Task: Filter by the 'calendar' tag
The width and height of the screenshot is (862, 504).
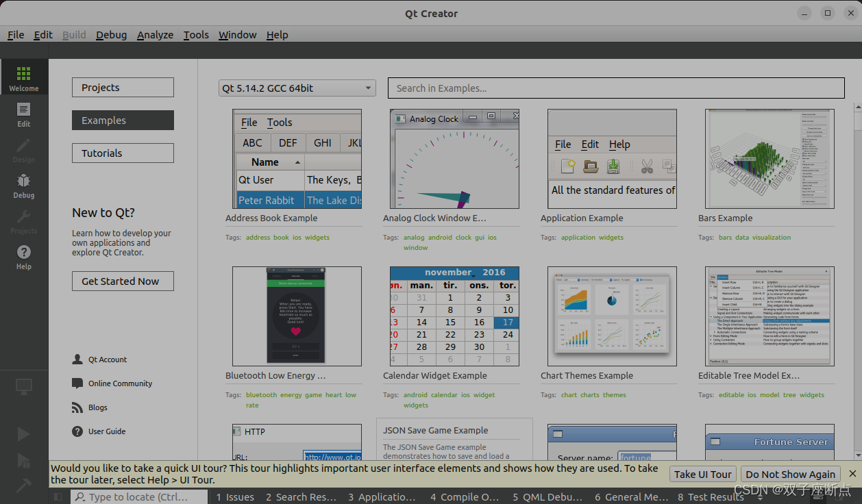Action: 444,395
